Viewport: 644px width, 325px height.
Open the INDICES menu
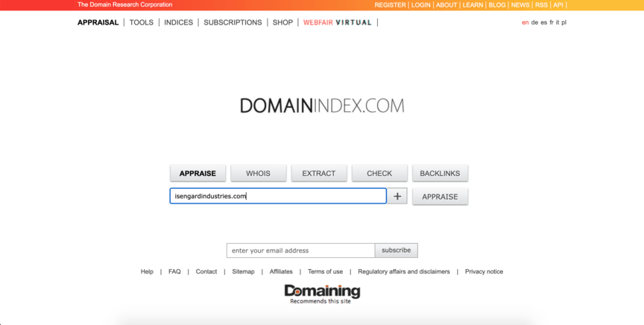(x=178, y=22)
